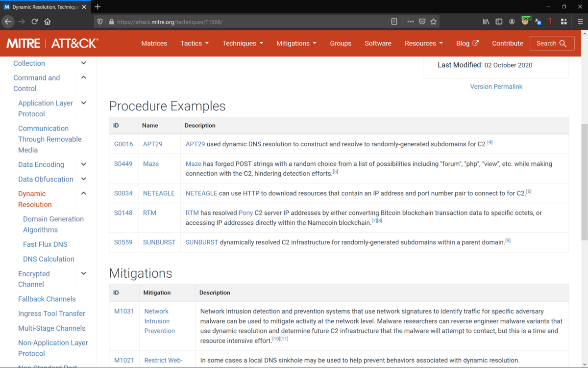
Task: Open mitigation M1031 link
Action: 124,311
